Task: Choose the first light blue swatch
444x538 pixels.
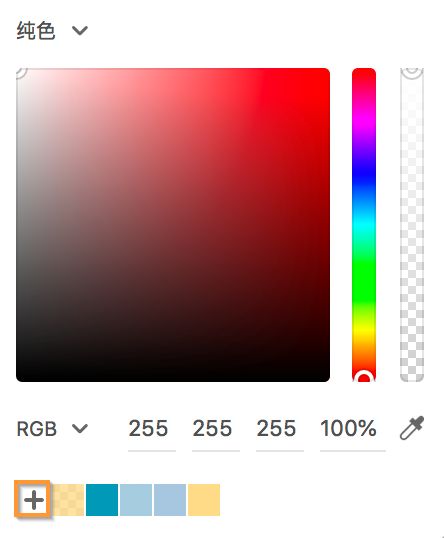Action: 136,500
